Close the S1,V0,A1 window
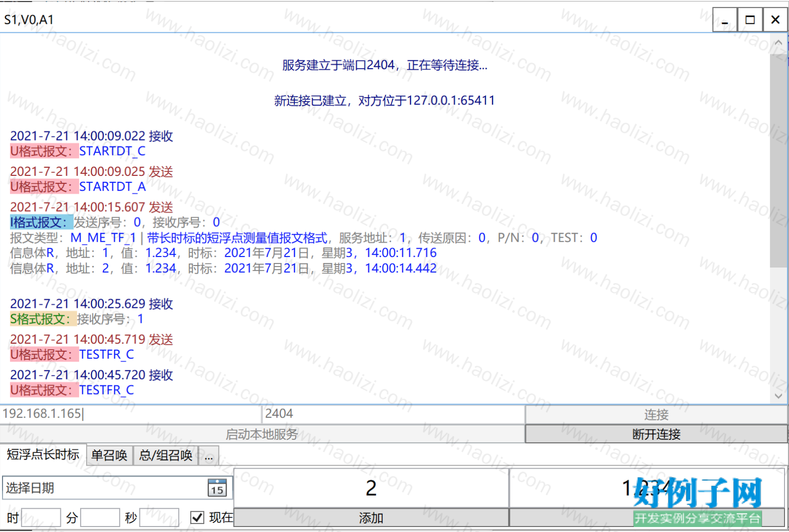The height and width of the screenshot is (532, 789). click(x=775, y=20)
